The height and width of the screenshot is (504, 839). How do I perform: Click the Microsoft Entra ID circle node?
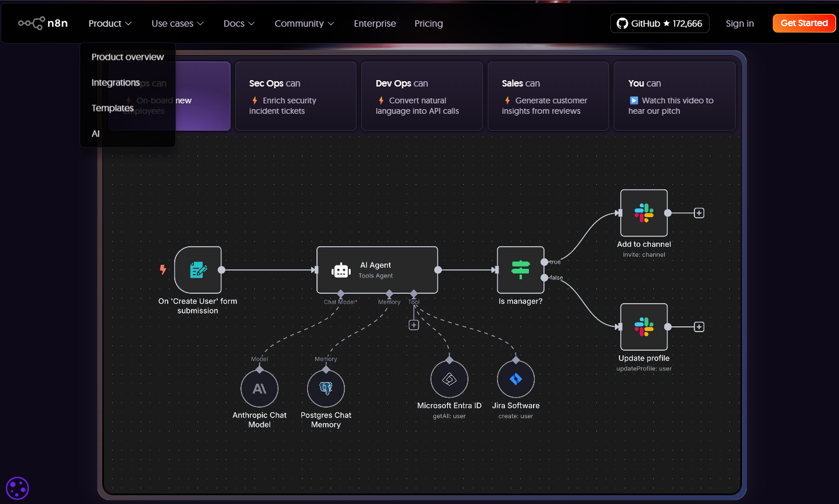click(x=449, y=380)
